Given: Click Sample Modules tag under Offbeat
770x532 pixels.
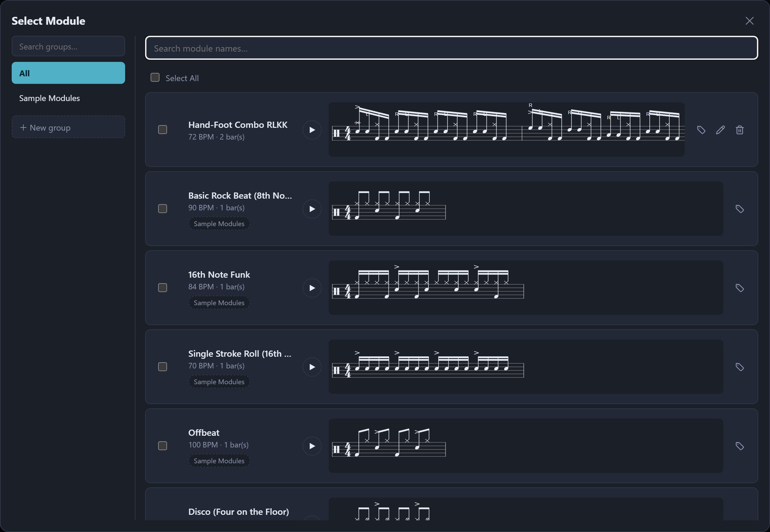Looking at the screenshot, I should (219, 461).
